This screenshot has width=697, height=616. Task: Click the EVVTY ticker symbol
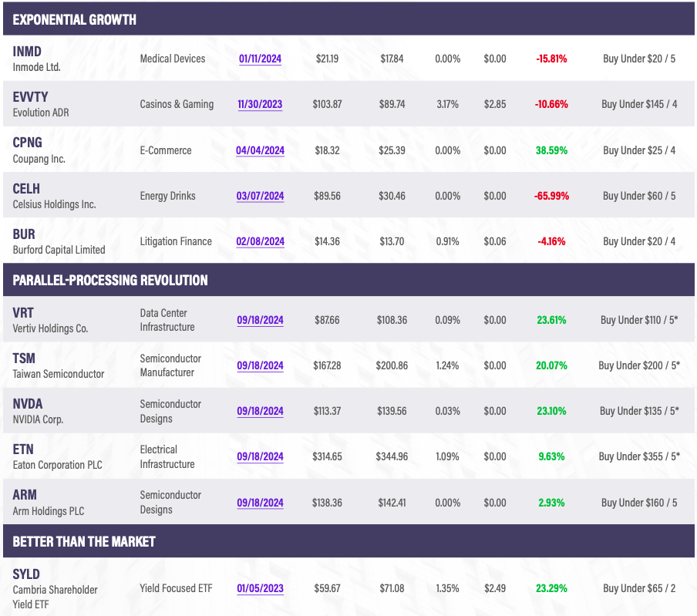coord(30,97)
